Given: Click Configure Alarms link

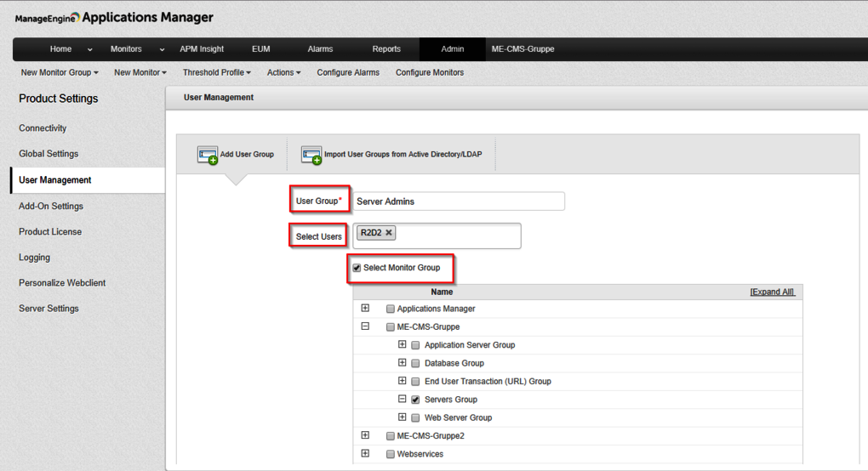Looking at the screenshot, I should click(x=348, y=72).
